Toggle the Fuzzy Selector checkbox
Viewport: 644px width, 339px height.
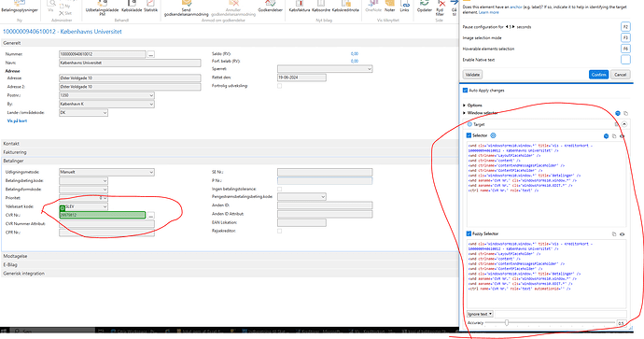[x=469, y=233]
